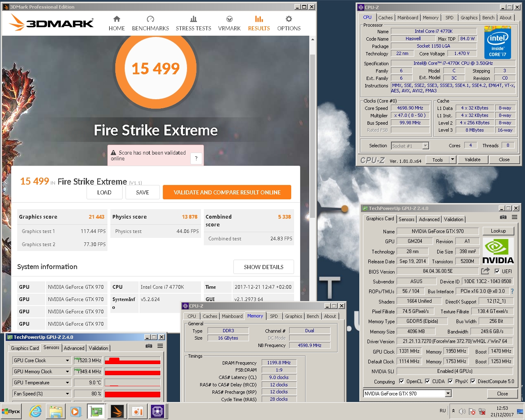This screenshot has height=420, width=525.
Task: Click the volume tray icon
Action: click(462, 411)
